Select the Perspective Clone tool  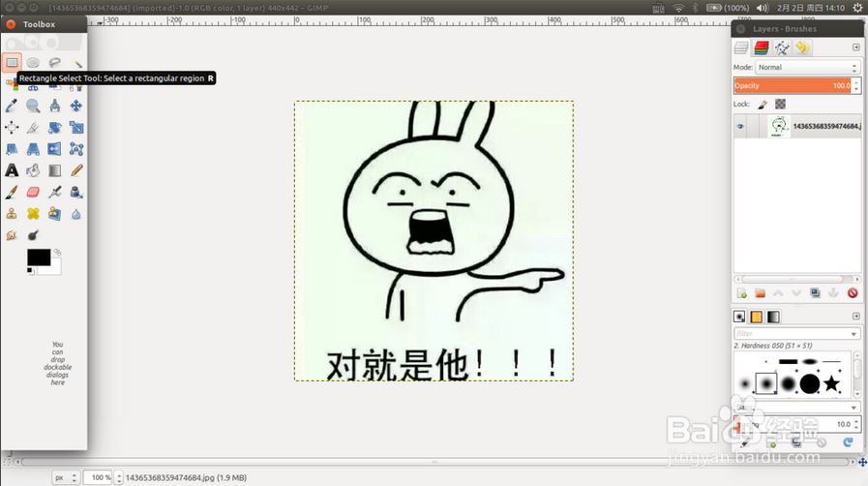(54, 214)
